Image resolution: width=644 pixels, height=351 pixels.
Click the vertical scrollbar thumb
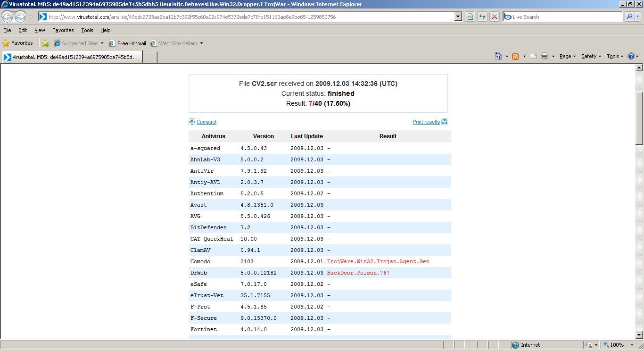click(x=639, y=118)
